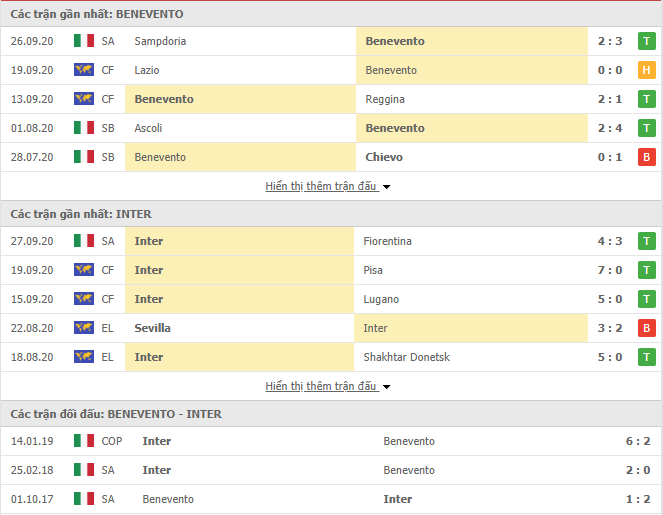Click score 0 : 0 in Lazio match
This screenshot has width=663, height=515.
coord(610,70)
